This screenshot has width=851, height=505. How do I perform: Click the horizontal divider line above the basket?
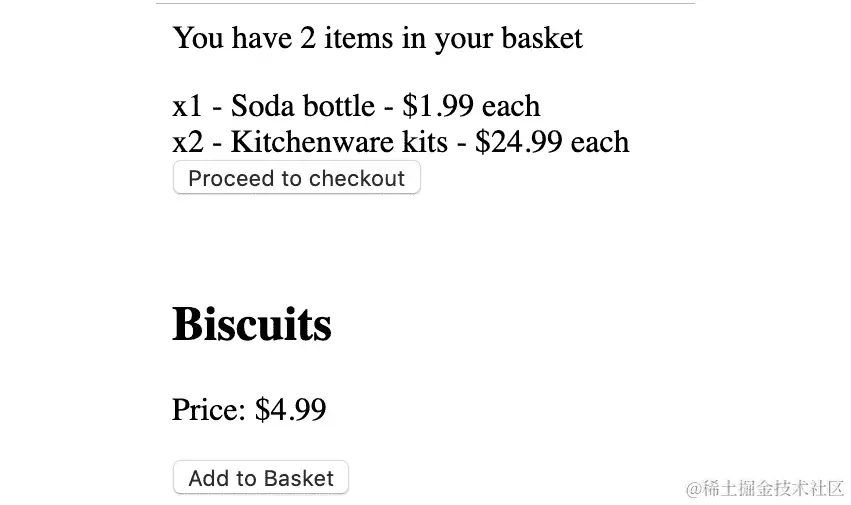tap(425, 4)
